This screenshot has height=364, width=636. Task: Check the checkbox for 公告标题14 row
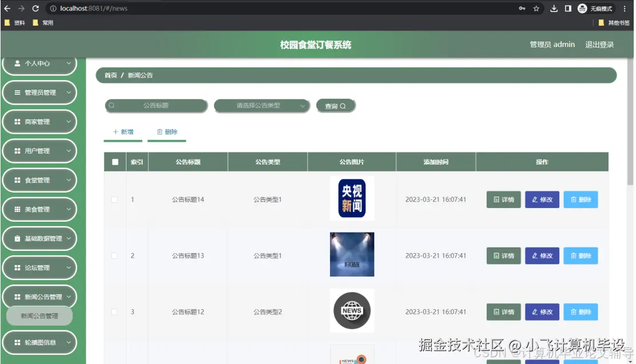click(114, 199)
